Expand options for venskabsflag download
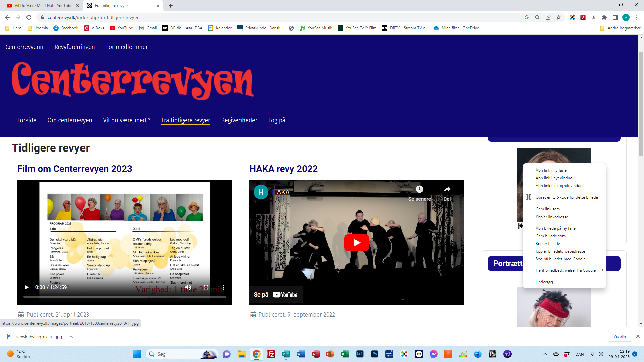Screen dimensions: 644x362 (x=71, y=337)
